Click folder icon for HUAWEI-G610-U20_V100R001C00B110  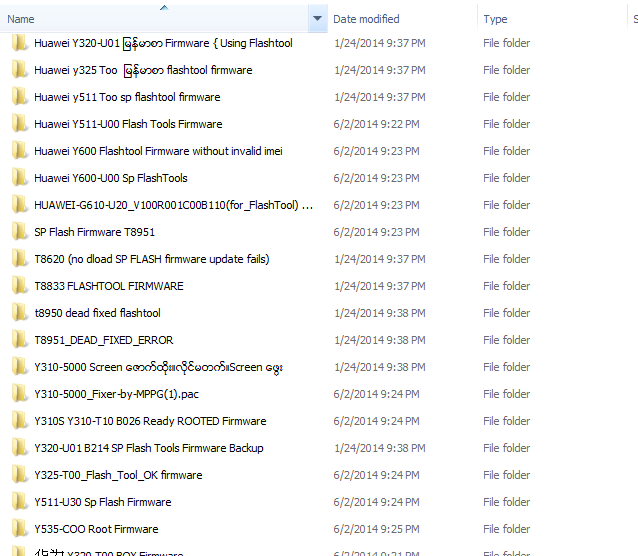coord(19,205)
